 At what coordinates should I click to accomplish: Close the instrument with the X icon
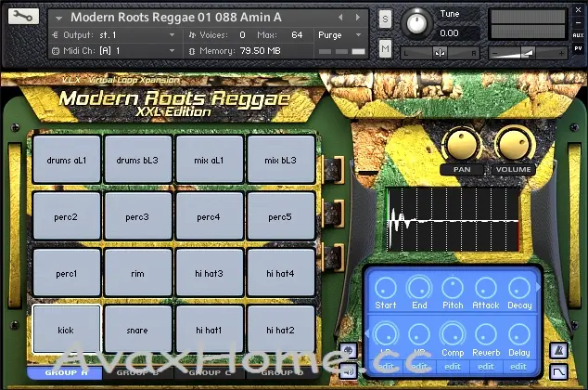[x=578, y=10]
